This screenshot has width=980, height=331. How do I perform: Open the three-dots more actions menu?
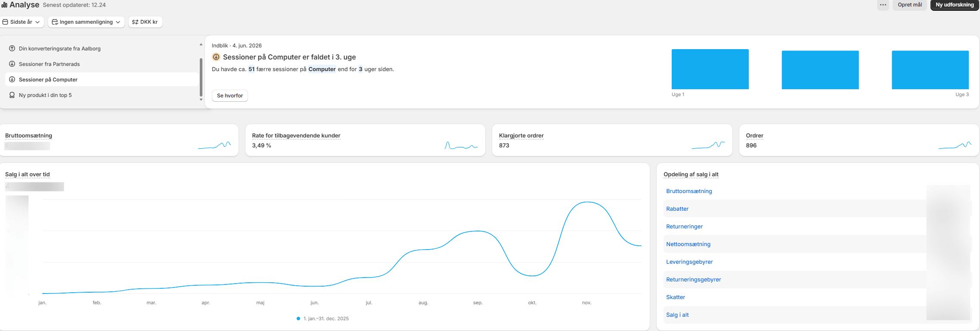pyautogui.click(x=883, y=5)
